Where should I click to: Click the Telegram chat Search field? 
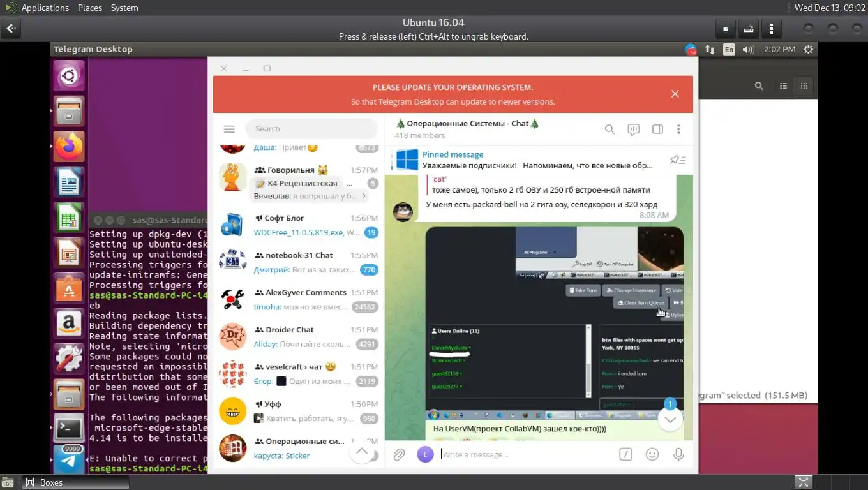pyautogui.click(x=311, y=129)
